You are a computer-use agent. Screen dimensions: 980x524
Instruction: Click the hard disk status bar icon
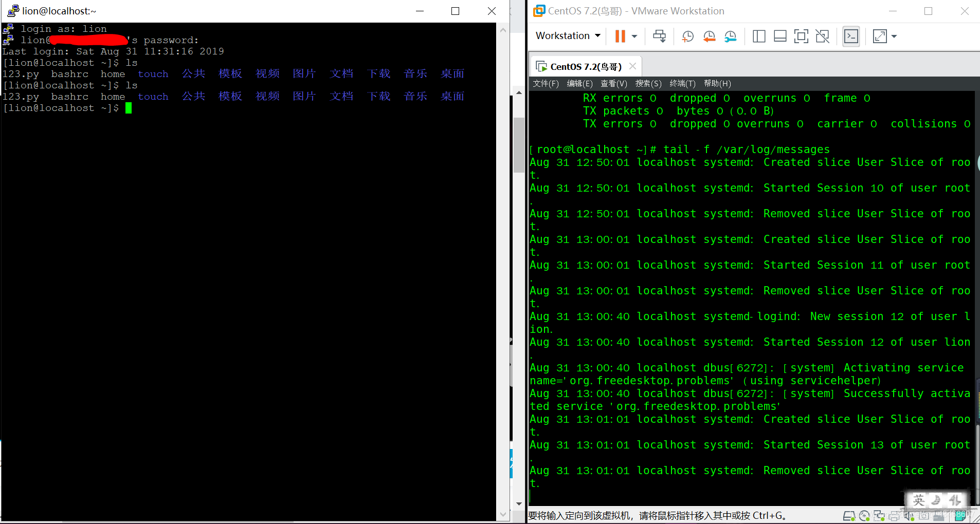(x=849, y=515)
